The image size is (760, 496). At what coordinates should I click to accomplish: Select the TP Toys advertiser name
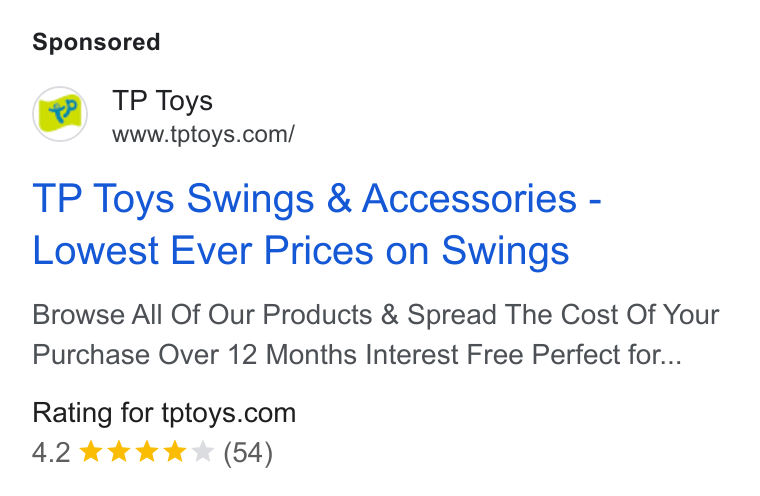tap(162, 101)
